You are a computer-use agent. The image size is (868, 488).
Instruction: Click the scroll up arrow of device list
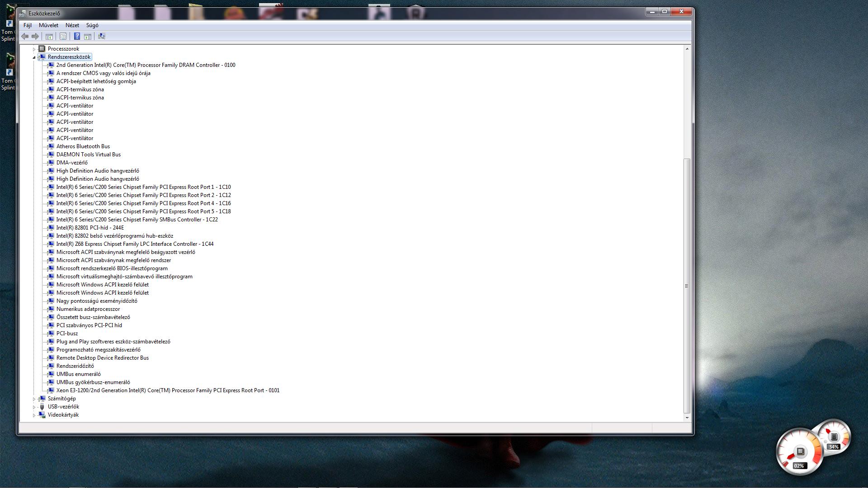(x=687, y=49)
